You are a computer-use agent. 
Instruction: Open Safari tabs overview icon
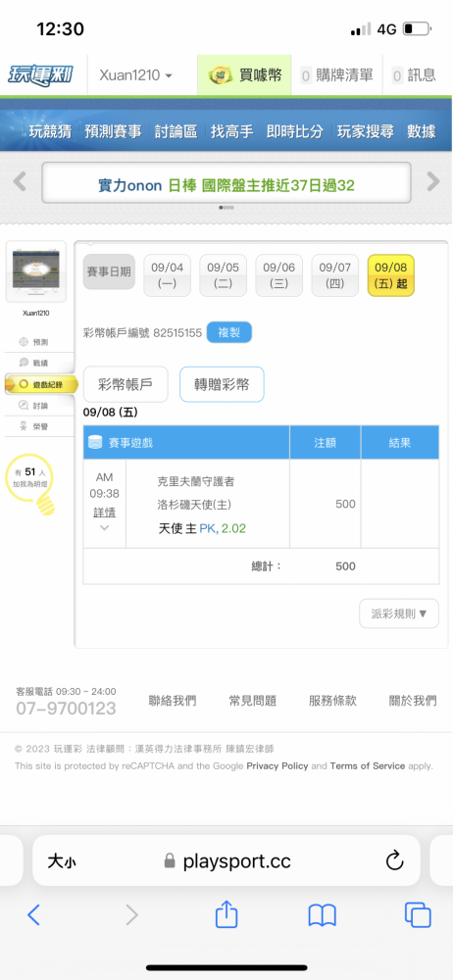418,915
